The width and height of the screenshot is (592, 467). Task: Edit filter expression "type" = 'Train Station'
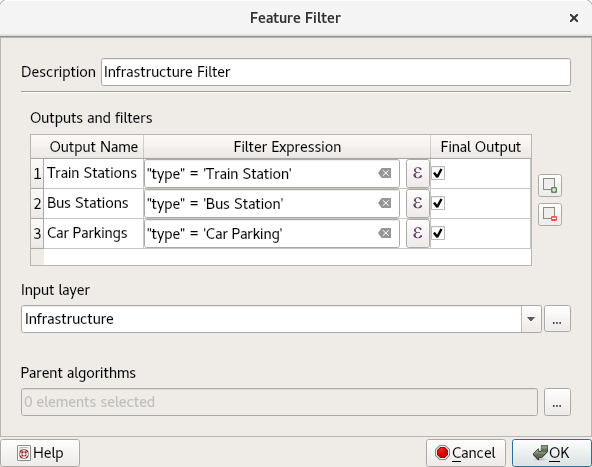coord(271,173)
